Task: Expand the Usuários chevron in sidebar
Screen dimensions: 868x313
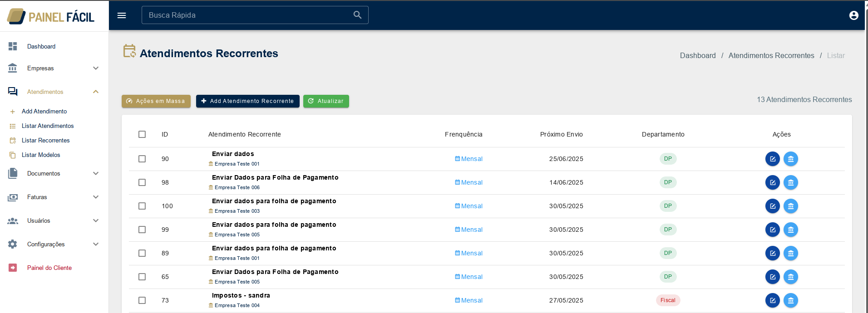Action: click(96, 220)
